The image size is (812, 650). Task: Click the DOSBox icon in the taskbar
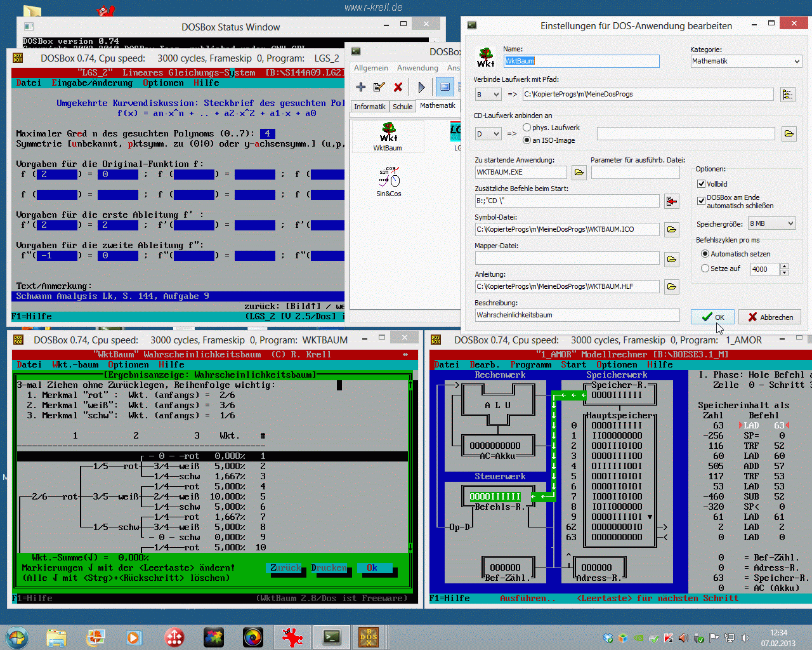pos(369,637)
